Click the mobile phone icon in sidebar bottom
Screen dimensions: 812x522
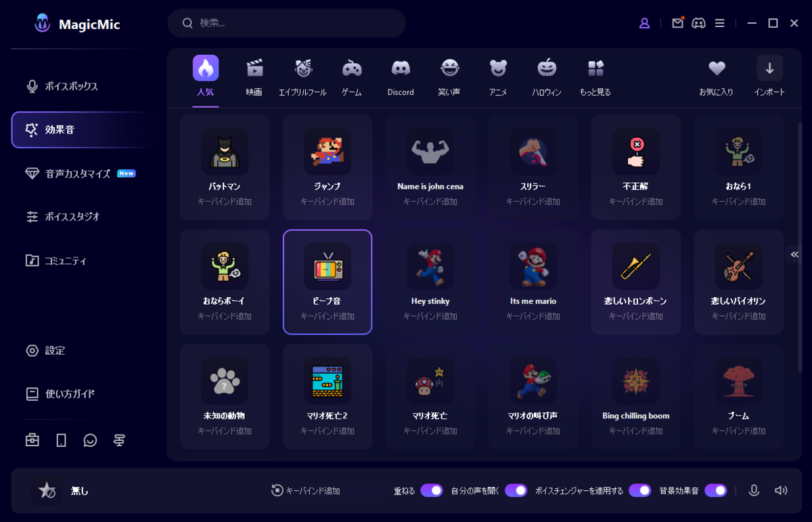(61, 440)
